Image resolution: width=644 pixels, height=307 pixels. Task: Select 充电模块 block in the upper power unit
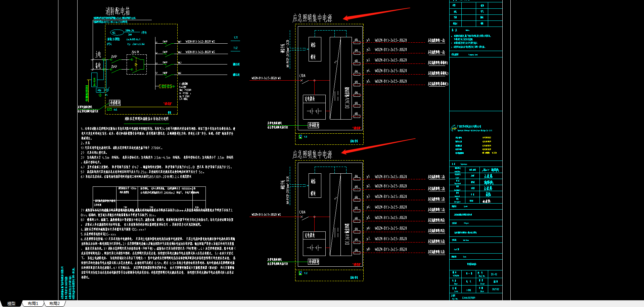click(x=314, y=107)
